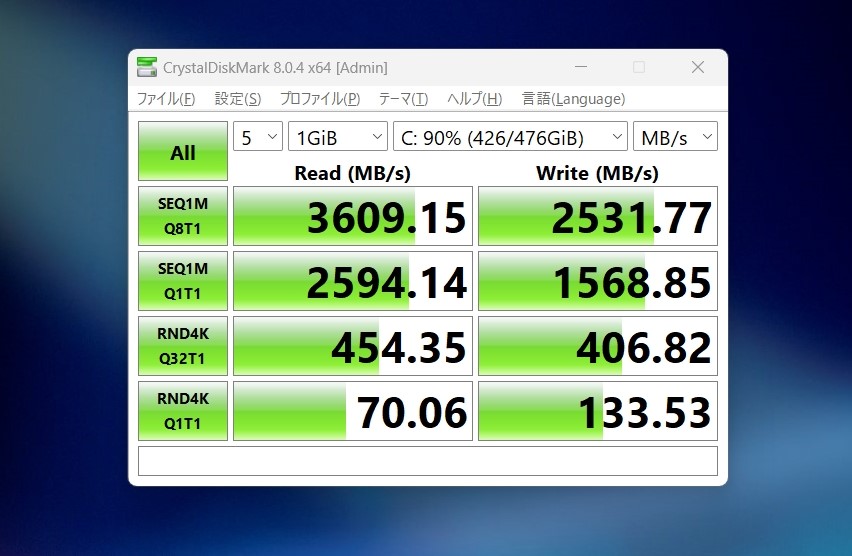The image size is (852, 556).
Task: Expand the 1GiB test size dropdown
Action: click(x=338, y=137)
